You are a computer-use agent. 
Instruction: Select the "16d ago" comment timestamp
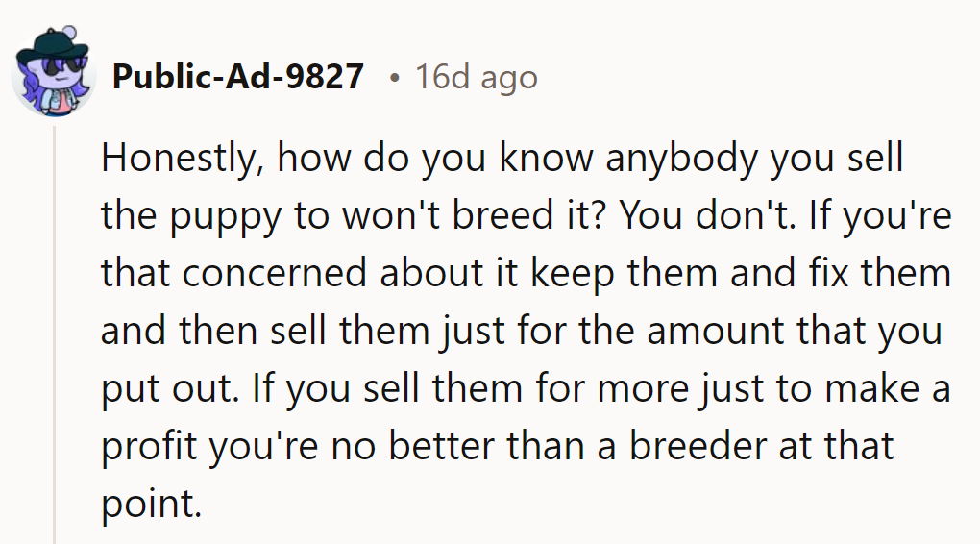[477, 78]
